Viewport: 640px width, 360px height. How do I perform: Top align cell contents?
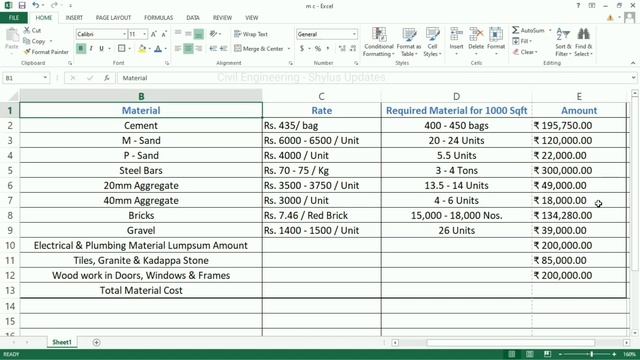point(178,34)
